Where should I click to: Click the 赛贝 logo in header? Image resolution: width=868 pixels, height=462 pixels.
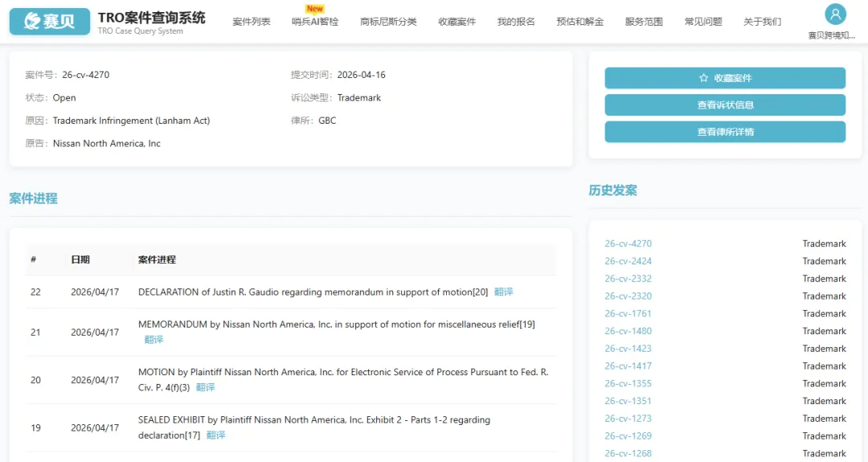coord(50,22)
